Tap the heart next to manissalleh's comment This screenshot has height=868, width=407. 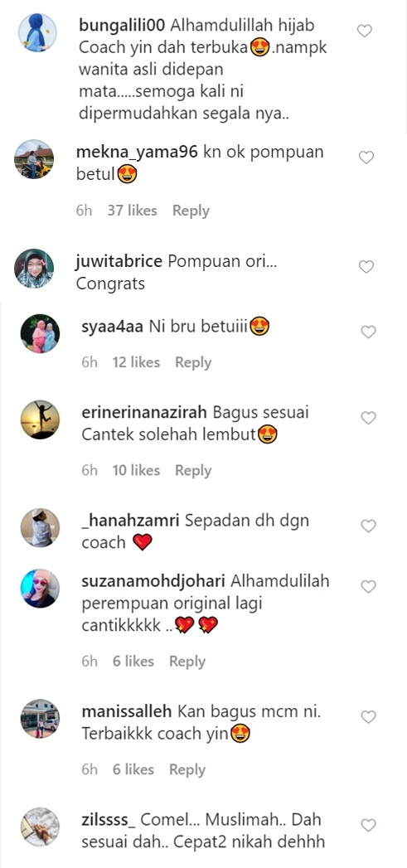[368, 717]
